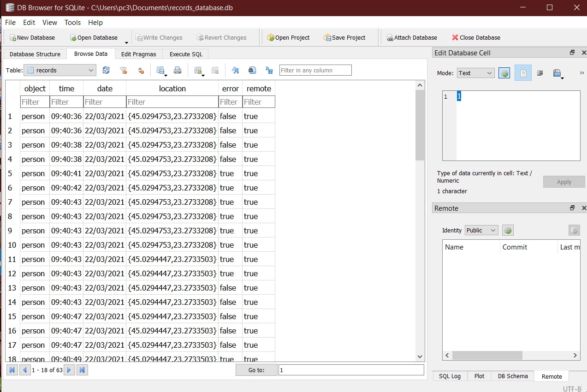Click the Save Project toolbar button

click(x=345, y=38)
